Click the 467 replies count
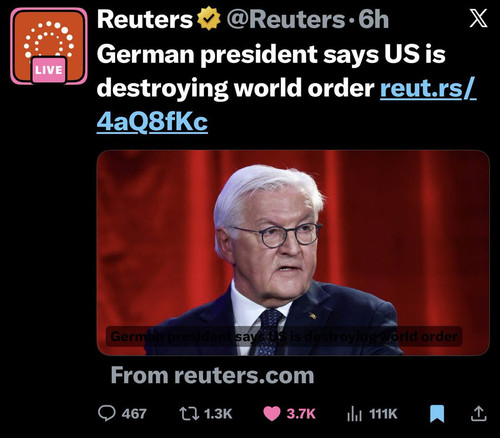Screen dimensions: 500x438 click(x=134, y=414)
